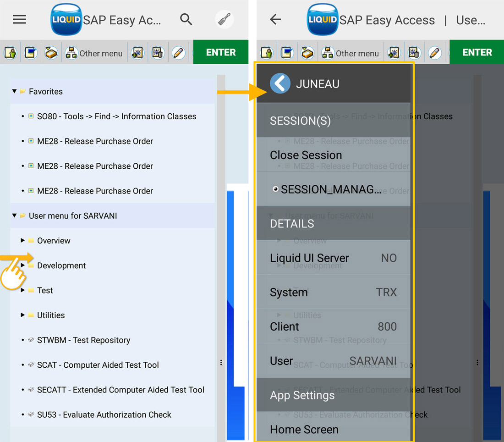Image resolution: width=504 pixels, height=442 pixels.
Task: Expand the Overview folder in left tree
Action: [x=23, y=241]
